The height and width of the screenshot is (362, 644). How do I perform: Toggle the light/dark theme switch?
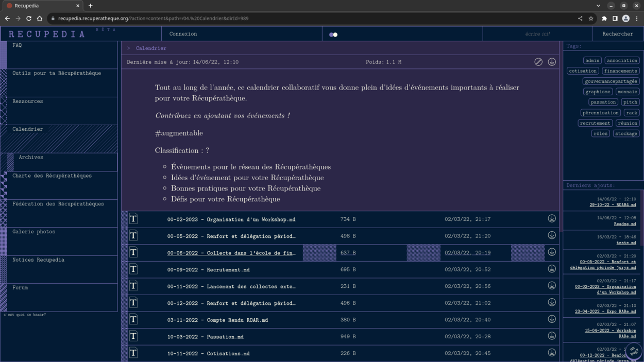coord(333,35)
